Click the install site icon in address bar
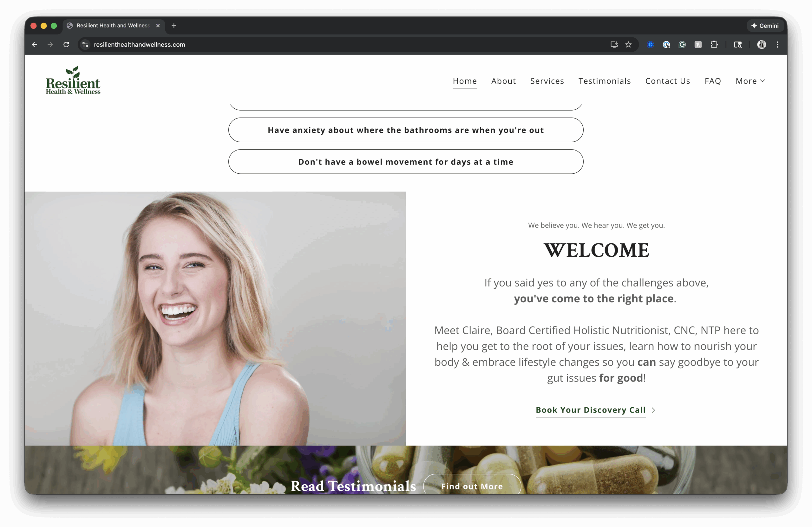The height and width of the screenshot is (527, 812). 614,45
